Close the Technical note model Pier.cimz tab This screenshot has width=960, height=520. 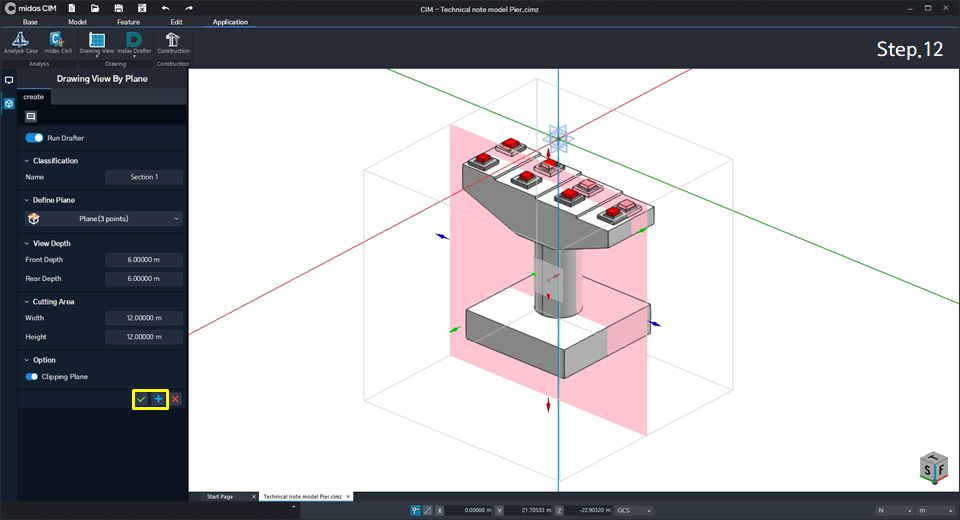point(348,497)
